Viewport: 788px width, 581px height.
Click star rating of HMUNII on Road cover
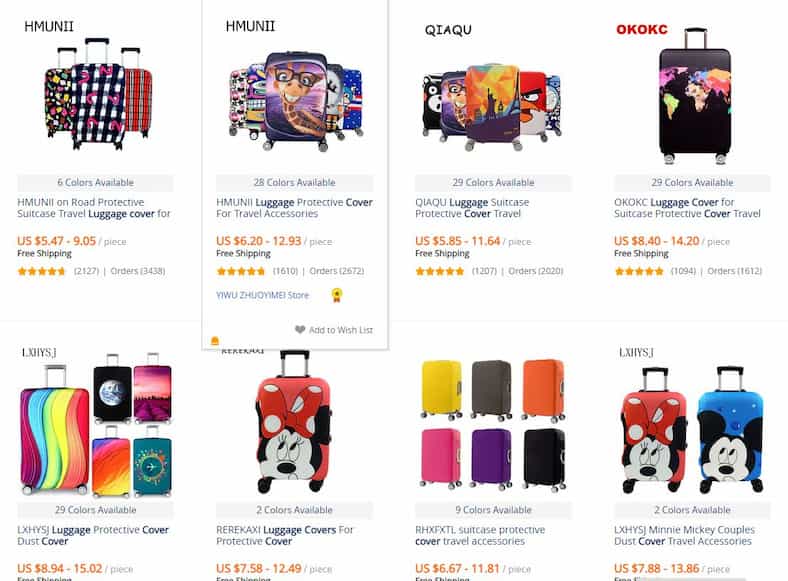coord(42,271)
